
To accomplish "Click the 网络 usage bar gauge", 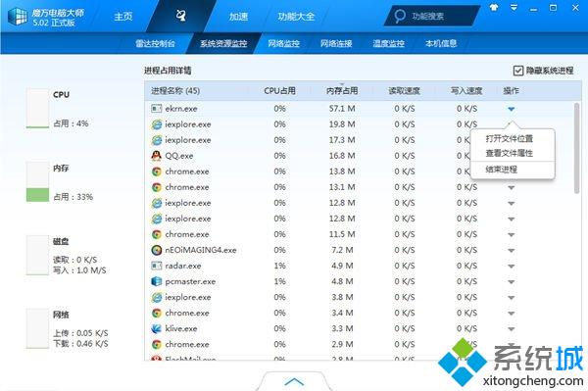I will click(37, 328).
